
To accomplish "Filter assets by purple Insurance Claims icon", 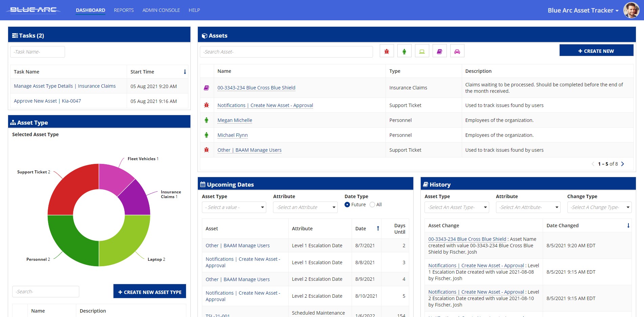I will [x=439, y=51].
